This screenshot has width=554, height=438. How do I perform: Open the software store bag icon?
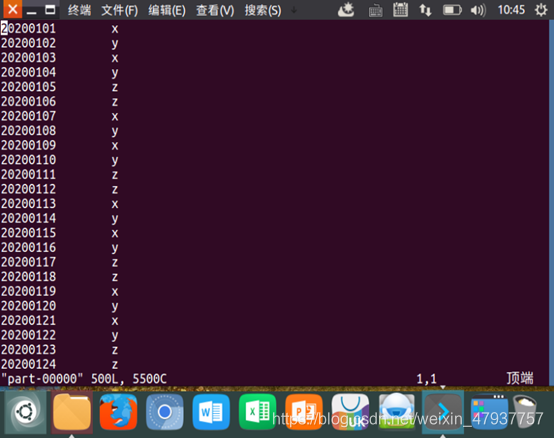(x=350, y=412)
